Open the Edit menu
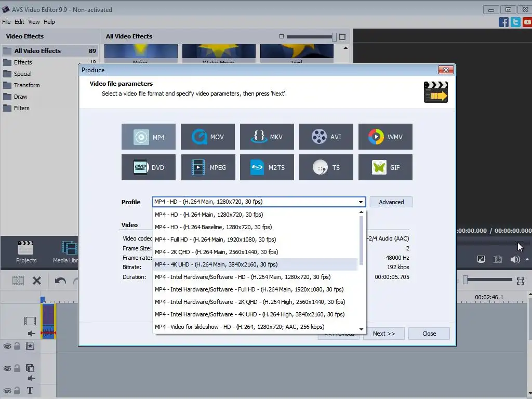532x399 pixels. [19, 22]
